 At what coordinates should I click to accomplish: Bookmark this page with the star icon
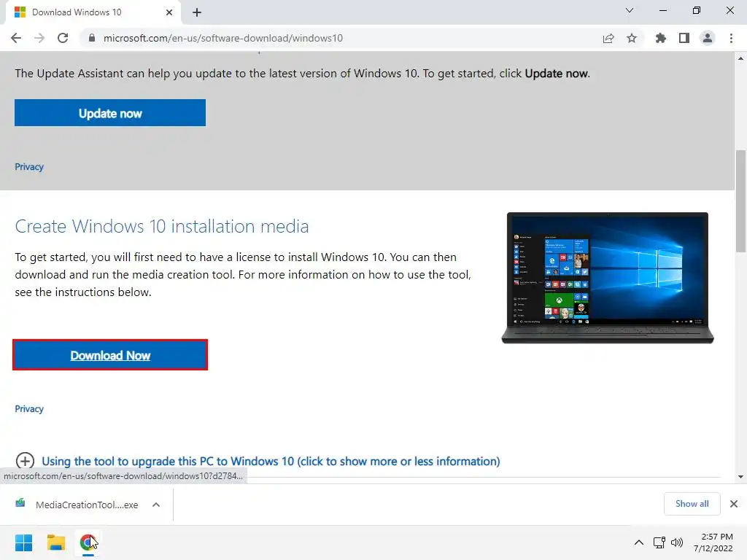pyautogui.click(x=632, y=38)
